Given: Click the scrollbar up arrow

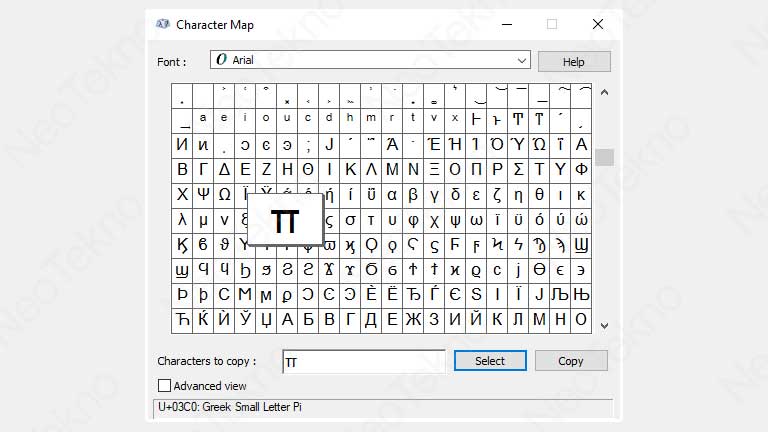Looking at the screenshot, I should tap(604, 92).
